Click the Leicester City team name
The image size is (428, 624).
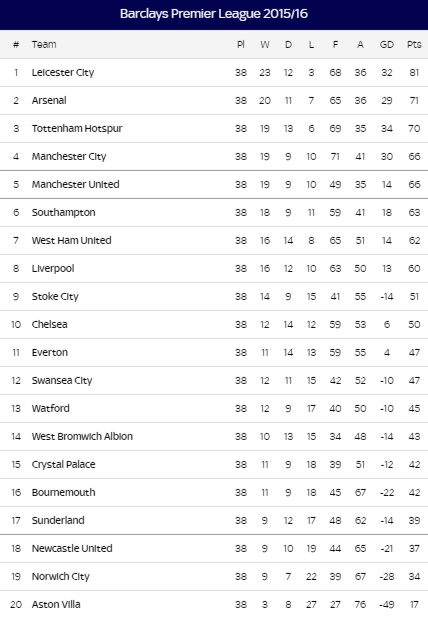coord(63,73)
